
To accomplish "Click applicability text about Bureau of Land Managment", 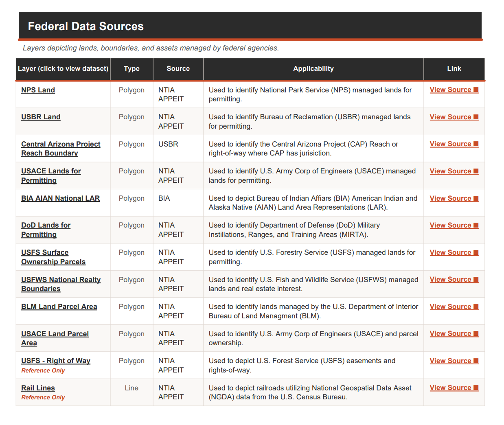I will pos(313,311).
